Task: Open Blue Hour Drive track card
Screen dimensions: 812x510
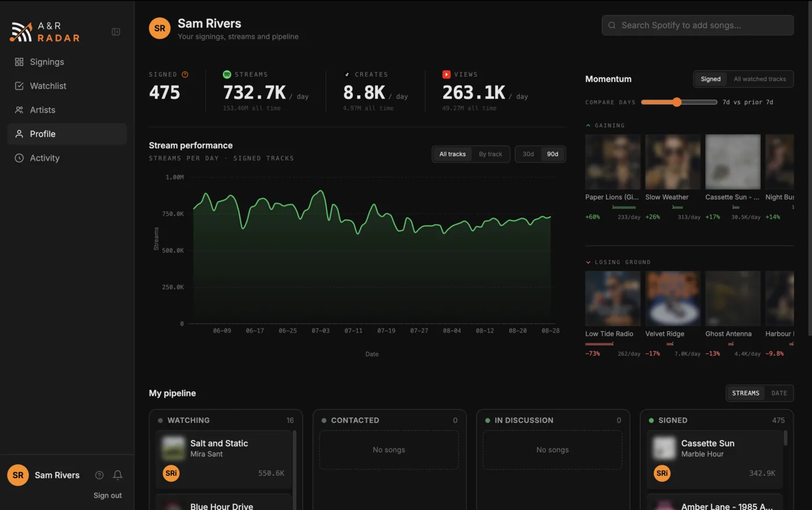Action: [224, 502]
